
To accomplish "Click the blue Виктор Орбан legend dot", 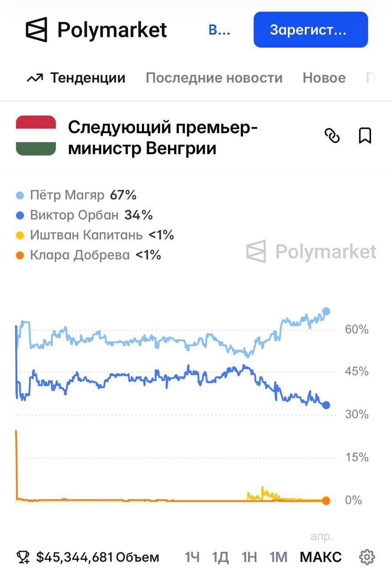I will pos(20,216).
